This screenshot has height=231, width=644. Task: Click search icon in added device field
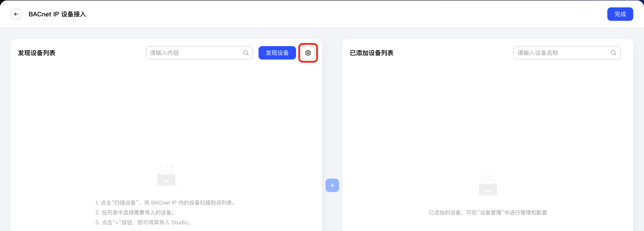click(x=614, y=53)
